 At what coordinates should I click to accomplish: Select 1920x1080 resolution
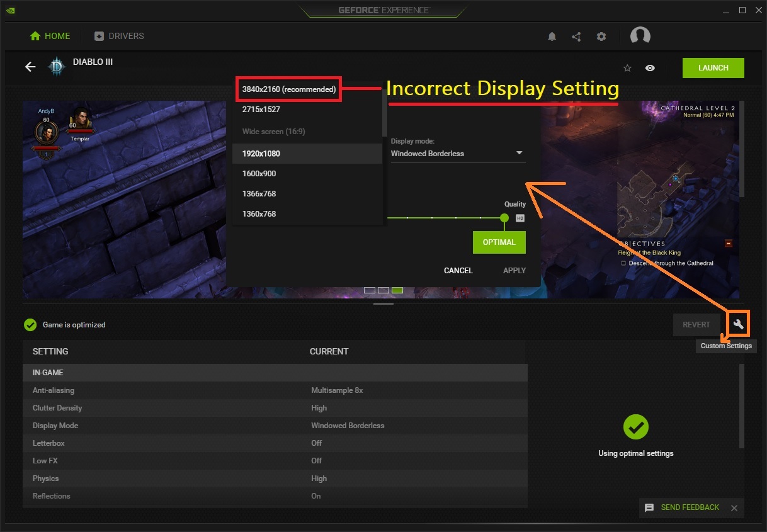click(307, 154)
